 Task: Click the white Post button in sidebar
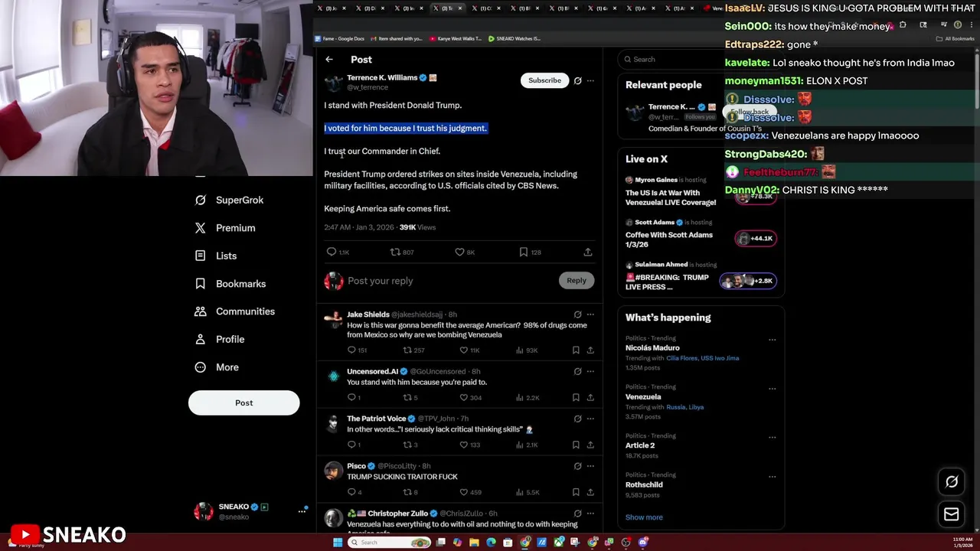(x=244, y=403)
